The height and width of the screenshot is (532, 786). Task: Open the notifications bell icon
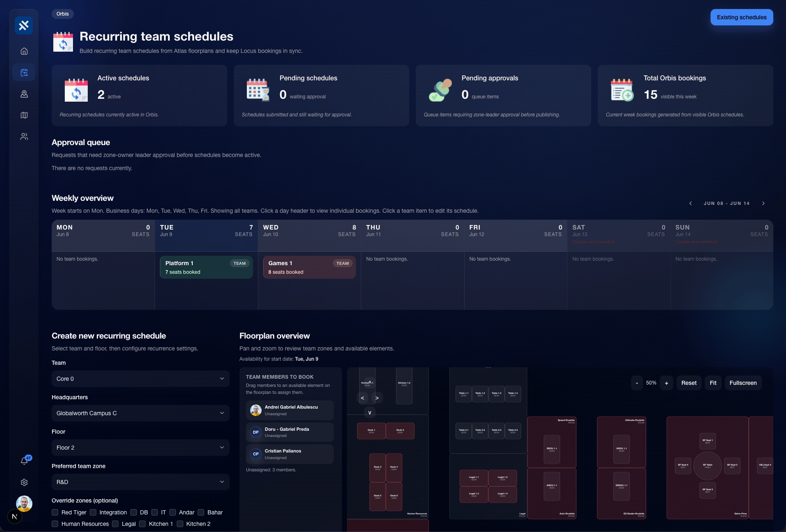pyautogui.click(x=24, y=461)
